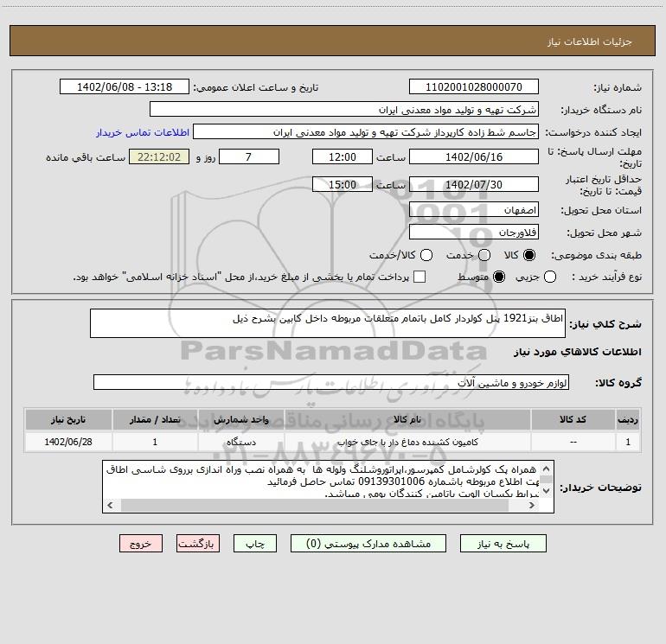The height and width of the screenshot is (644, 666).
Task: Click the buyer organization name field
Action: point(344,110)
